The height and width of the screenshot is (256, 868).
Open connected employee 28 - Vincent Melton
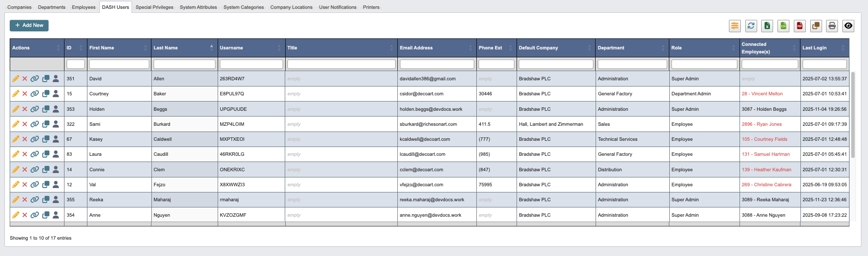click(762, 94)
